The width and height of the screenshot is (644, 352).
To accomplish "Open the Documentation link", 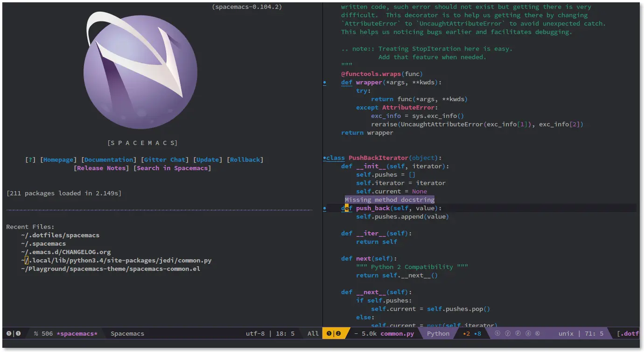I will tap(109, 159).
